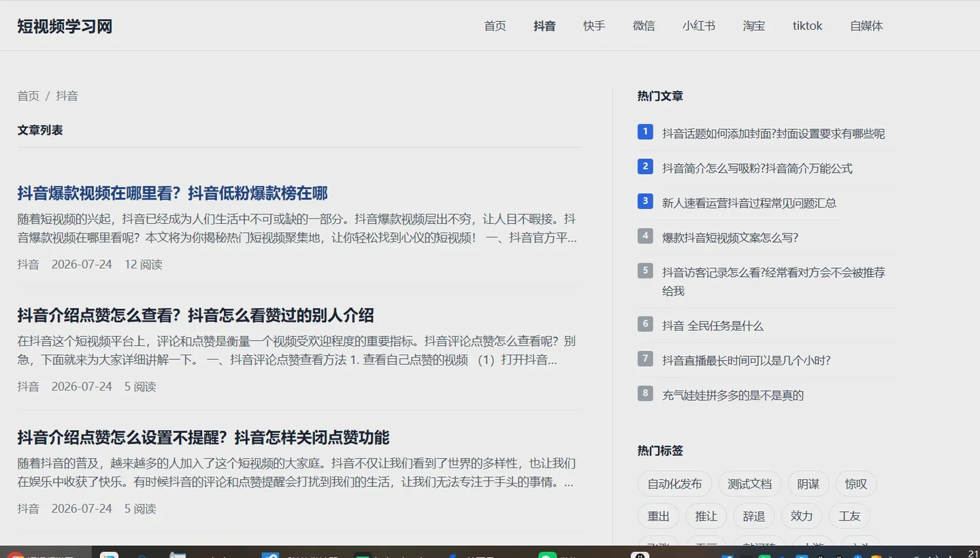Click 抖音 category under the 爆款视频 article
Viewport: 980px width, 558px height.
29,264
